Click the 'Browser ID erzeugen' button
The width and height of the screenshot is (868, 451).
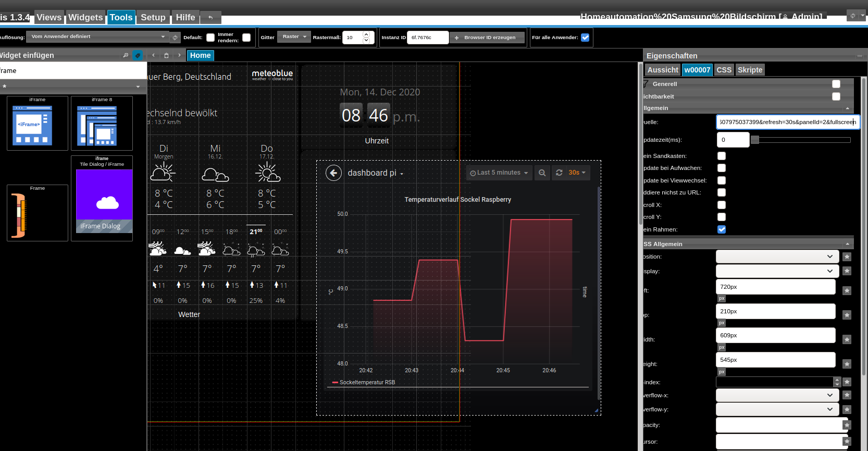487,38
